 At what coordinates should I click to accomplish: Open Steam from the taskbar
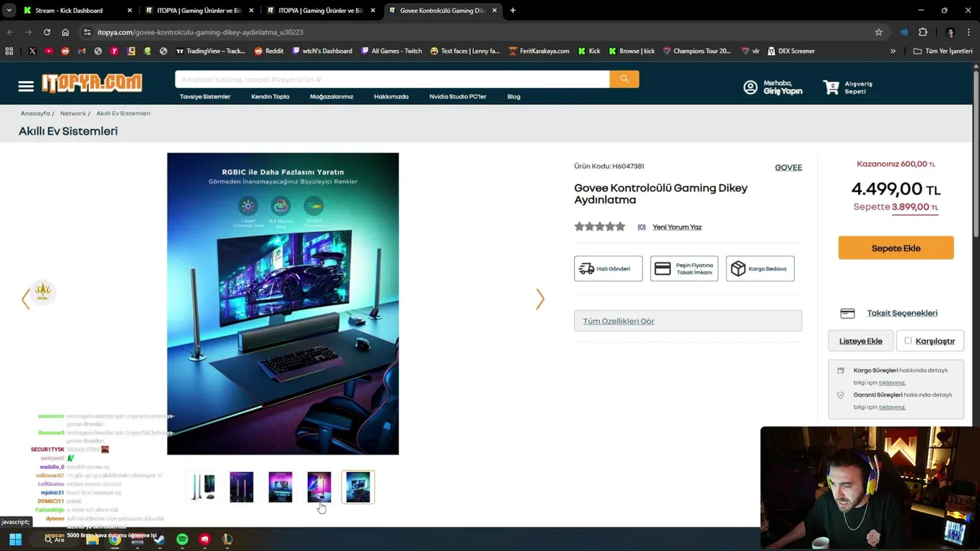point(159,540)
